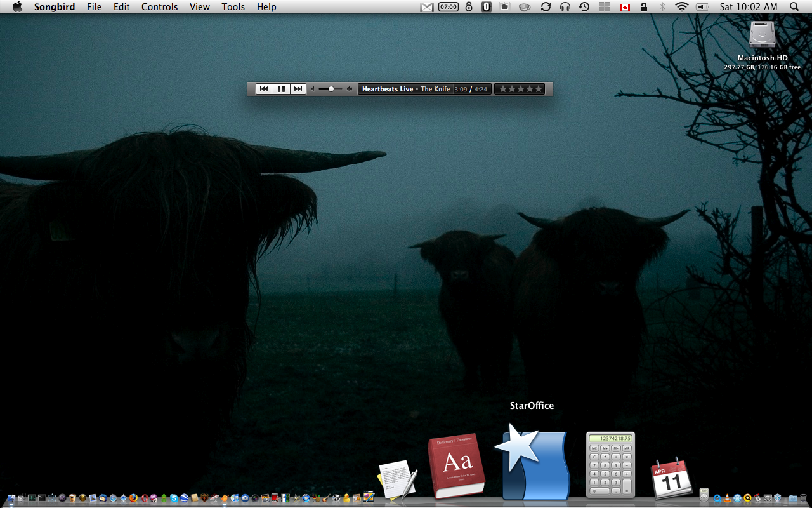Open the Apple menu
812x508 pixels.
click(18, 7)
